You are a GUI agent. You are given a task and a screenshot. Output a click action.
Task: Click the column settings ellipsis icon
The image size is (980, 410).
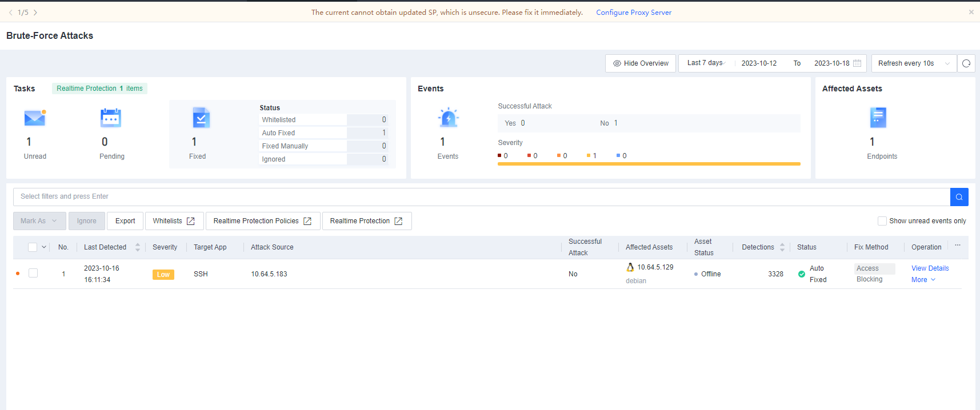[957, 246]
